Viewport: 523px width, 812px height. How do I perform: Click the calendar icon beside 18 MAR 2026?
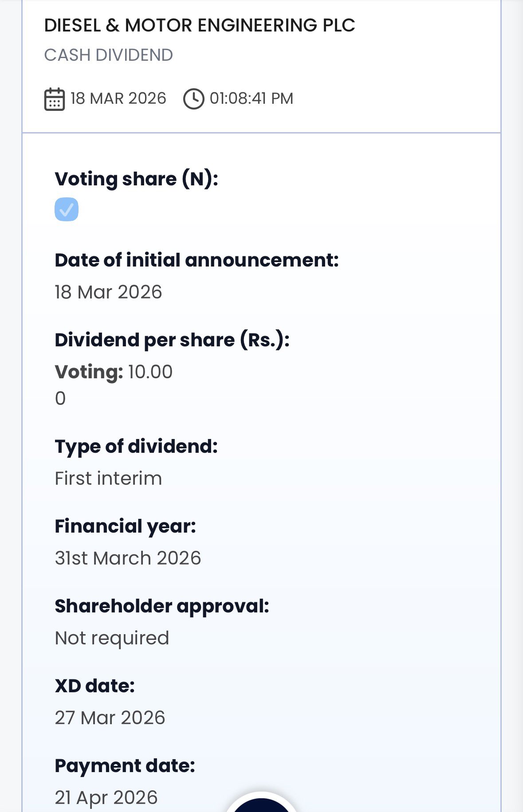55,99
